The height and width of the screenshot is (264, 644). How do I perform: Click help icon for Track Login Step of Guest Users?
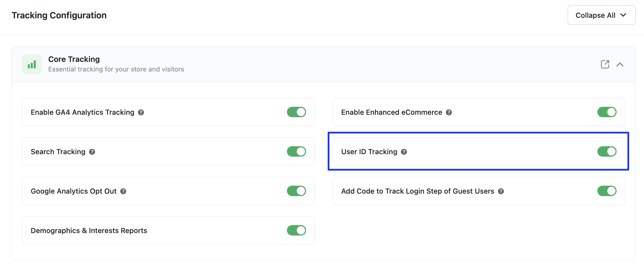pyautogui.click(x=501, y=191)
